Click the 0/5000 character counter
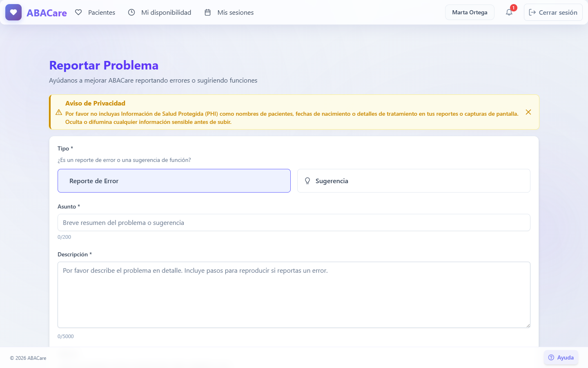Image resolution: width=588 pixels, height=368 pixels. [x=66, y=337]
